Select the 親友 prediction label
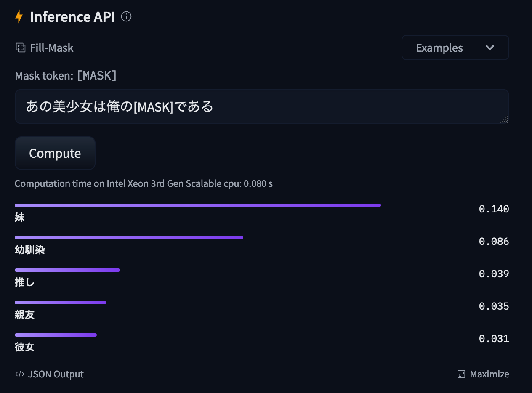 (x=25, y=314)
